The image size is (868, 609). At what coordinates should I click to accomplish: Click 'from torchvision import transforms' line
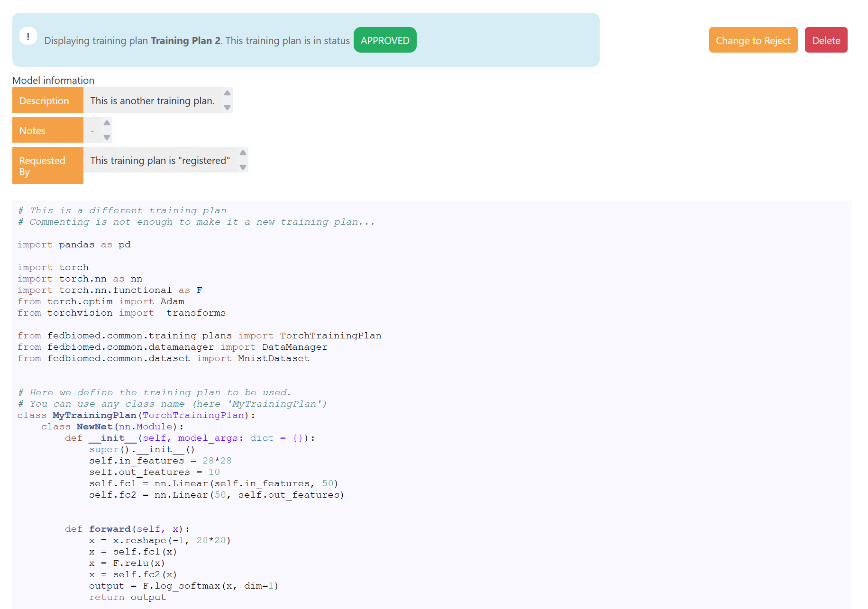[x=122, y=313]
